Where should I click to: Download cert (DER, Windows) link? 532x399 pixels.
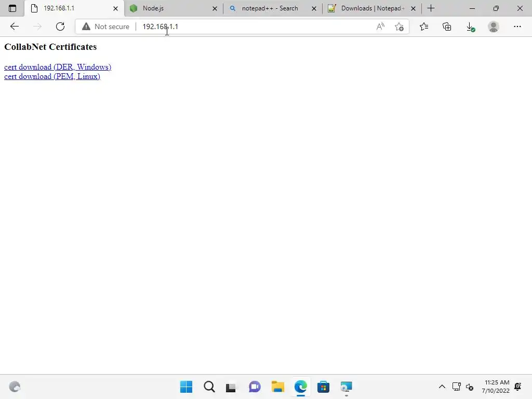click(x=58, y=67)
